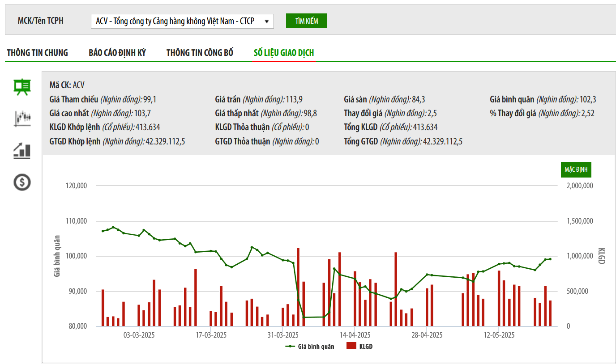Click the rightmost red volume bar
This screenshot has height=364, width=616.
coord(550,313)
